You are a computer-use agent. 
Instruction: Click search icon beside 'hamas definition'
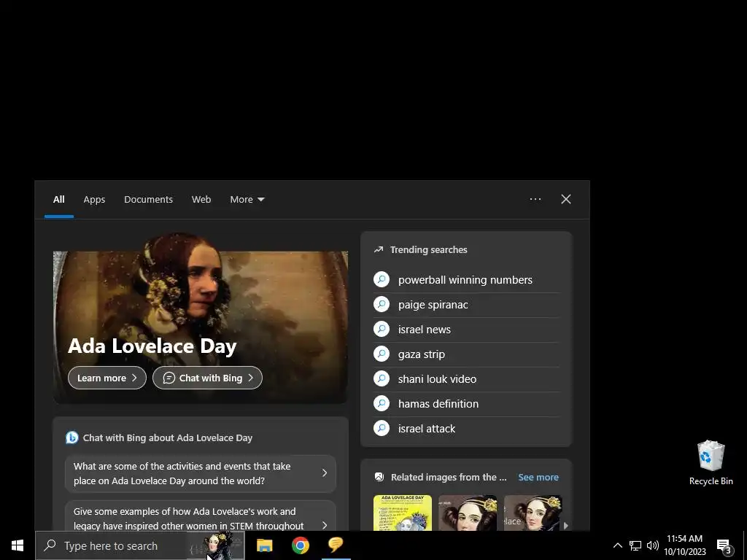(x=382, y=403)
